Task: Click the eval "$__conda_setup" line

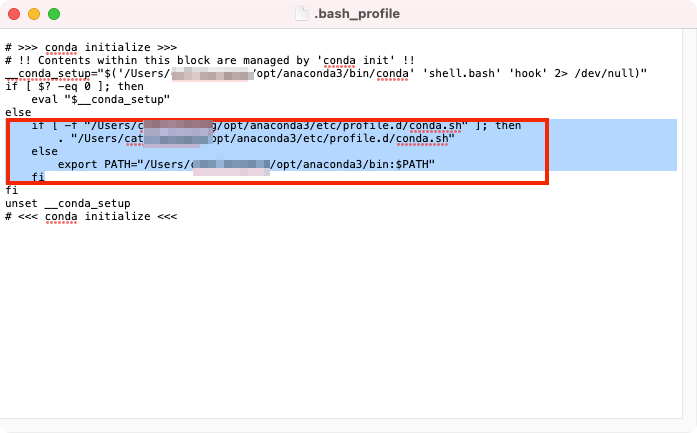Action: (100, 99)
